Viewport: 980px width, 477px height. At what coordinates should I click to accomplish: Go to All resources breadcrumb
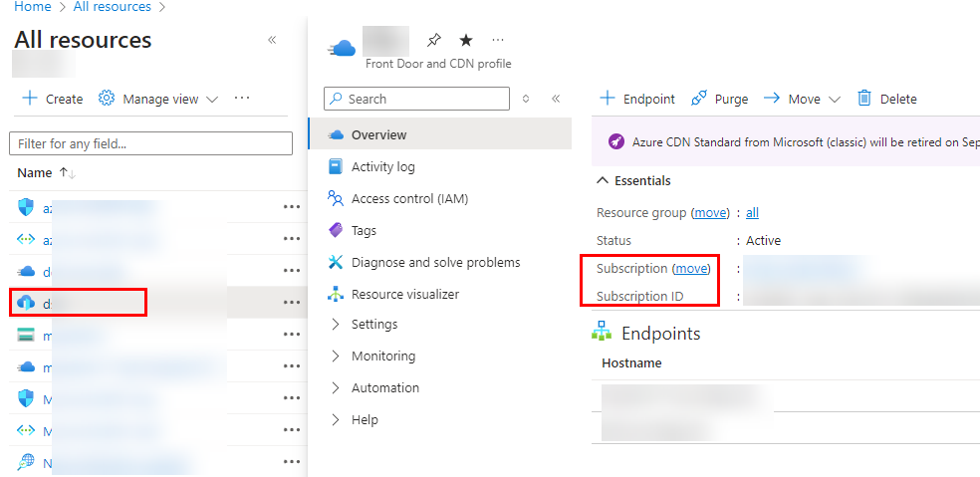(x=112, y=7)
